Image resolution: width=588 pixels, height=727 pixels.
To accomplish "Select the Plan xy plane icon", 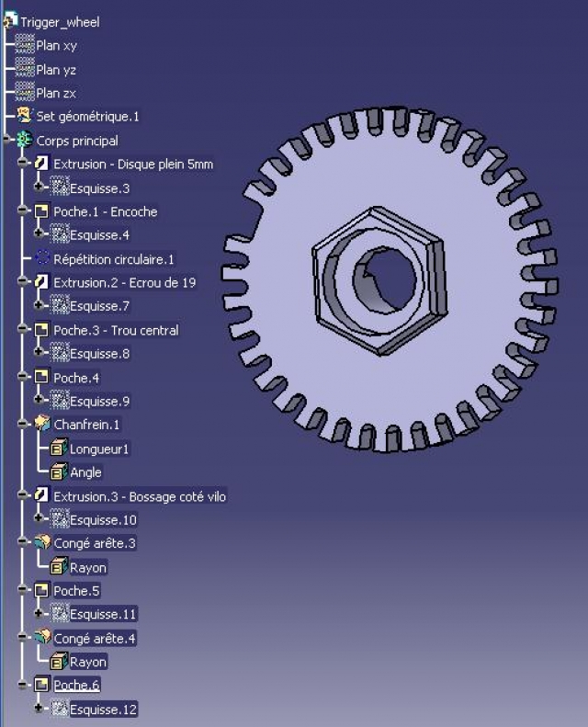I will (25, 45).
